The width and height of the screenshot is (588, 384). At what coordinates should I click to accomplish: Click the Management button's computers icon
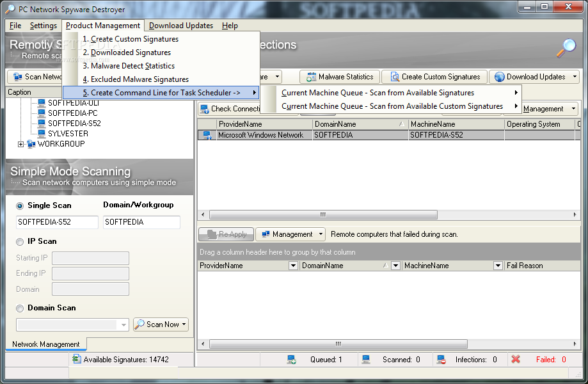click(266, 234)
